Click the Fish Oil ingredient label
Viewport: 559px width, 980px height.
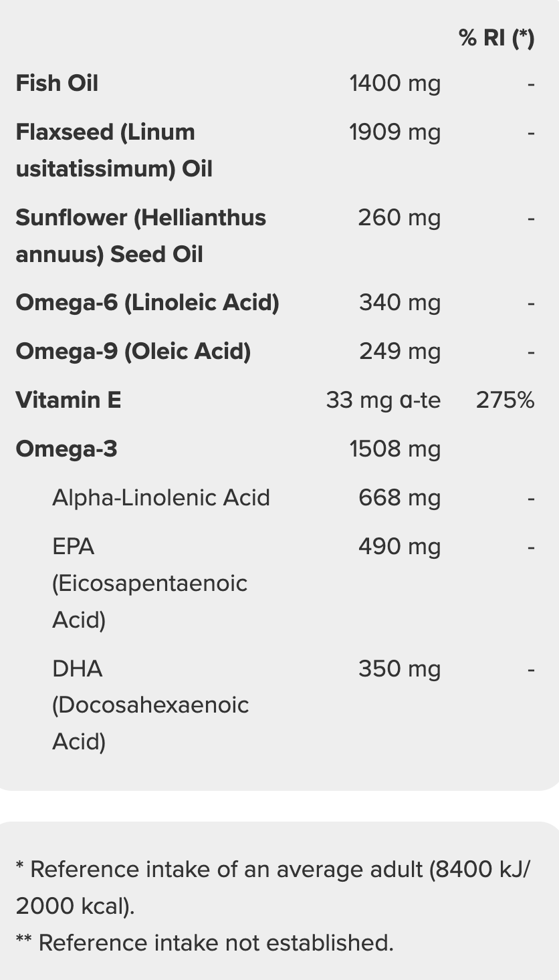point(57,84)
